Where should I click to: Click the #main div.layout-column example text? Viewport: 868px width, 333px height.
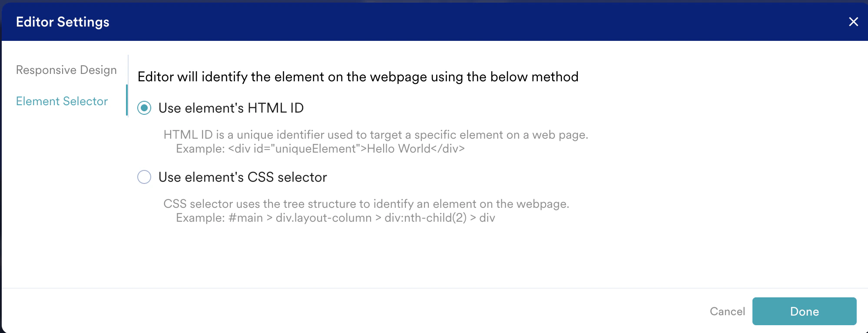[x=335, y=218]
